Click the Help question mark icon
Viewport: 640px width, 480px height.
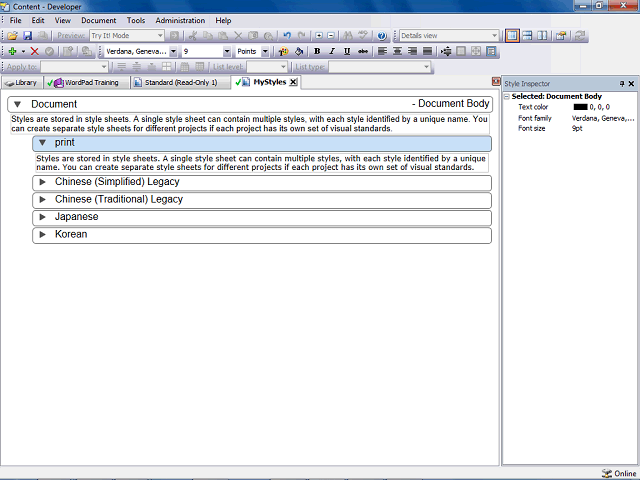click(382, 36)
